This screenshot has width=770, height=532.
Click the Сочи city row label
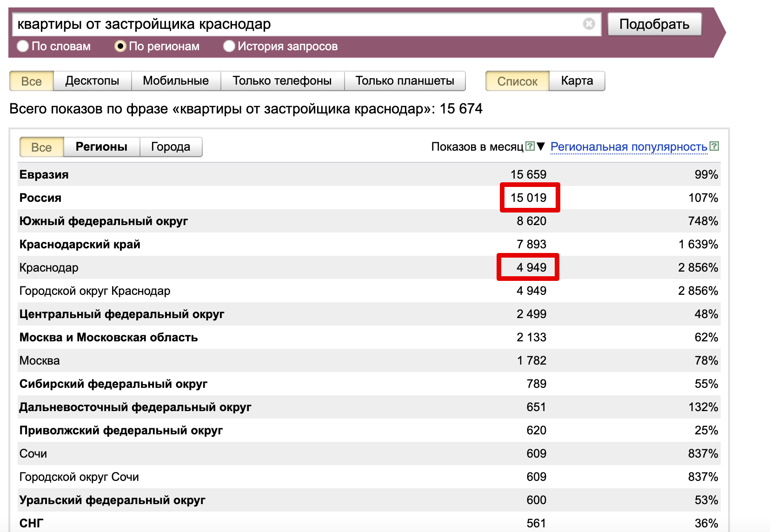tap(33, 453)
